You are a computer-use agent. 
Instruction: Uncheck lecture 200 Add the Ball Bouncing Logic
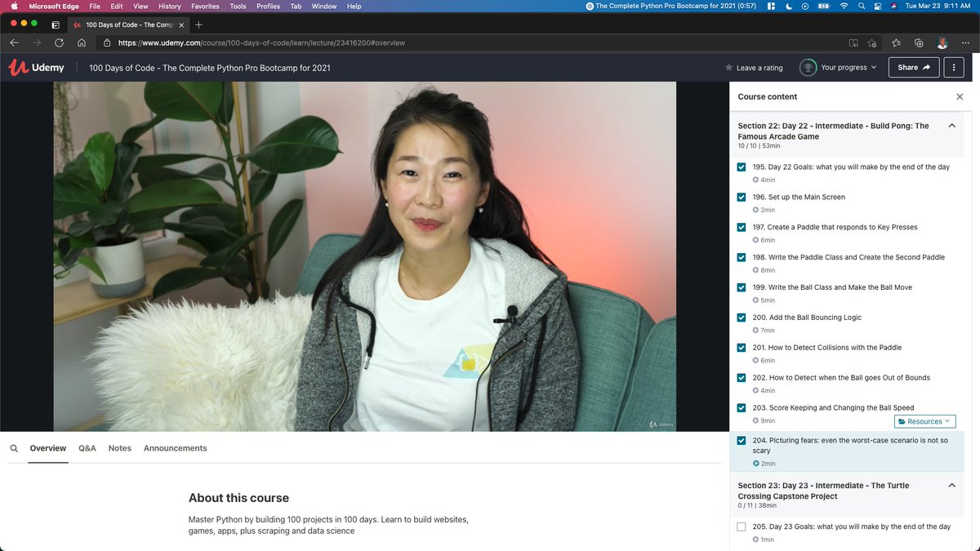point(741,318)
